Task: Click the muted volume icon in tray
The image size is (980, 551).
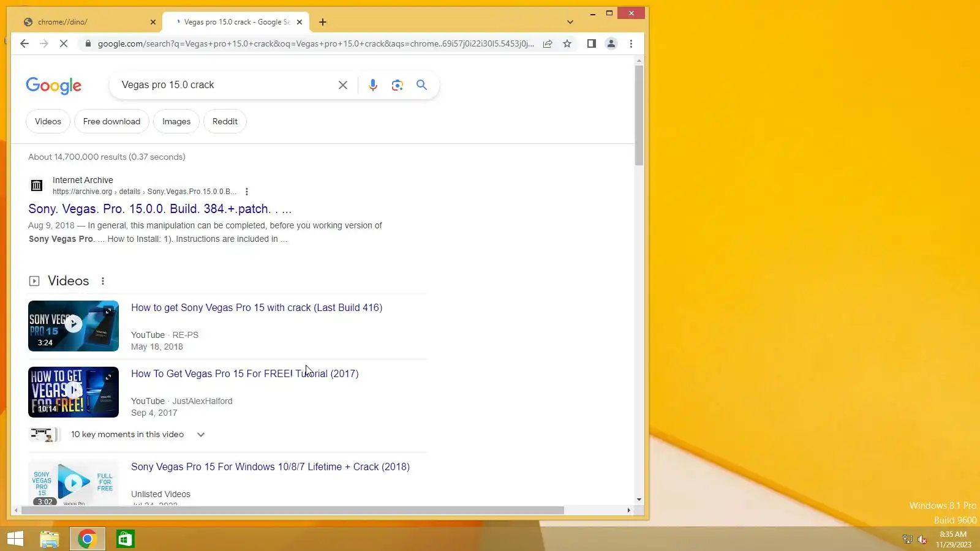Action: click(x=922, y=539)
